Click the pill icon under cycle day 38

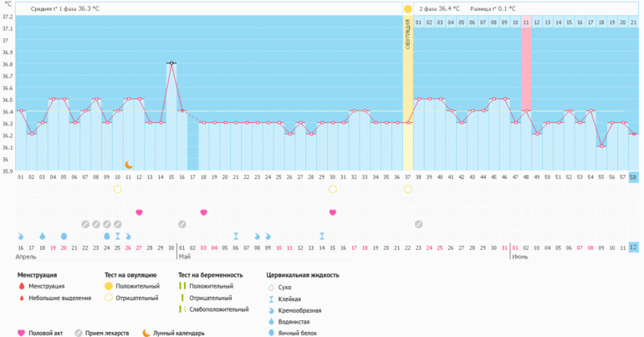click(x=418, y=224)
